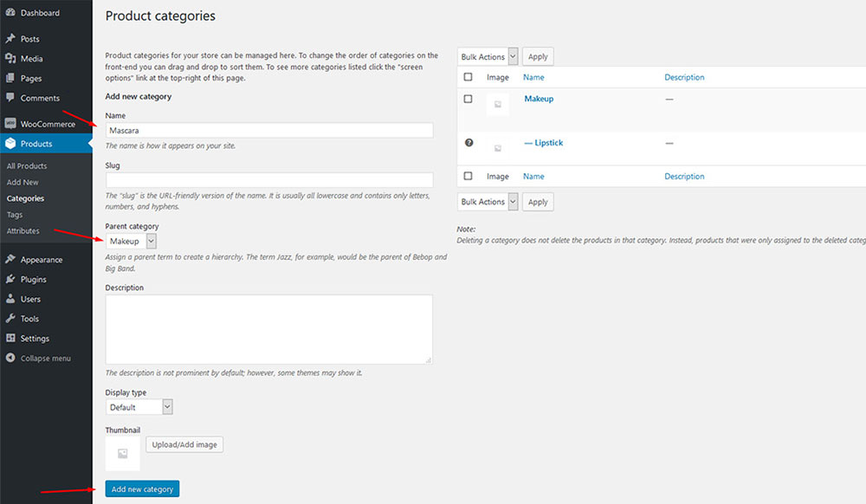
Task: Sort by Description in table footer
Action: coord(684,176)
